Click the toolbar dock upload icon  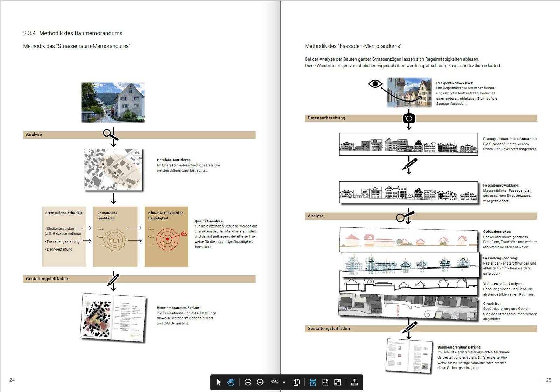coord(354,382)
